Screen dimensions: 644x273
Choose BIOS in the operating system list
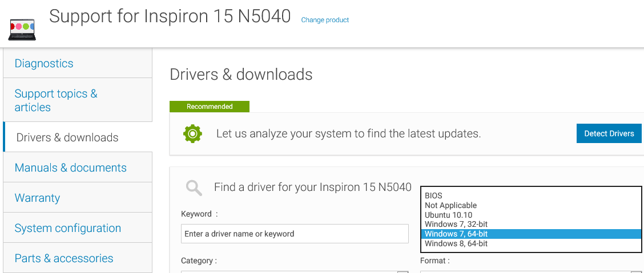530,196
